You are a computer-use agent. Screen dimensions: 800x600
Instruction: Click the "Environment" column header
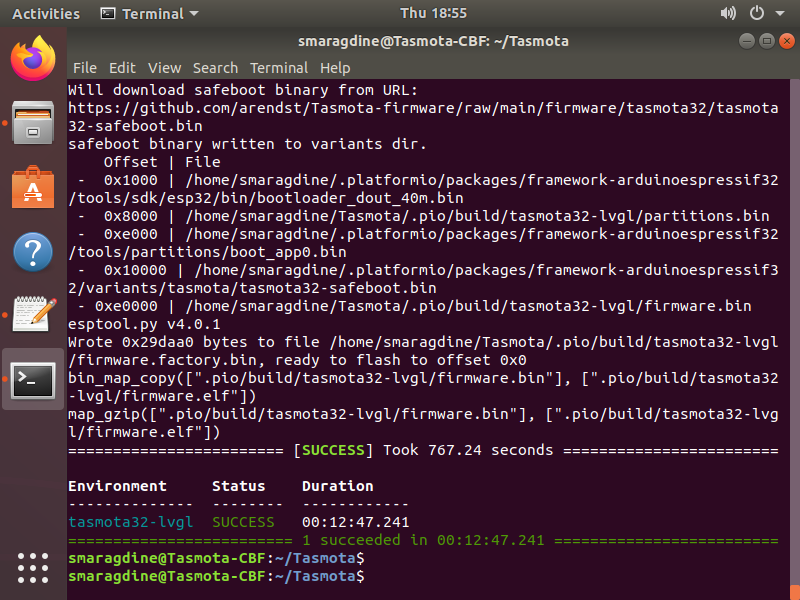coord(117,486)
